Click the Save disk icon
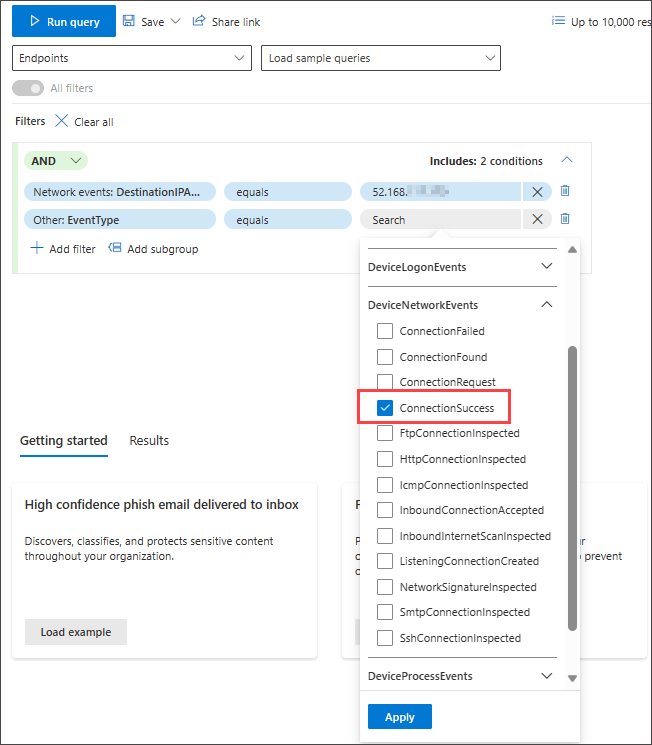The image size is (652, 745). 129,21
